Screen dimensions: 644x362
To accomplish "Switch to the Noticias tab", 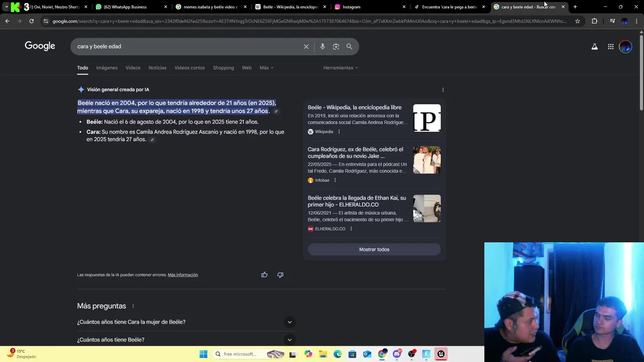I will 157,68.
